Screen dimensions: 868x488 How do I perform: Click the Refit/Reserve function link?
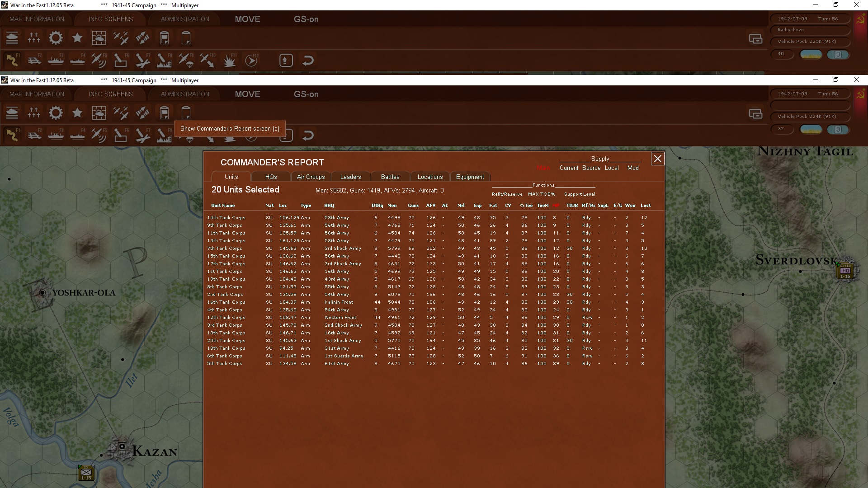pyautogui.click(x=507, y=194)
